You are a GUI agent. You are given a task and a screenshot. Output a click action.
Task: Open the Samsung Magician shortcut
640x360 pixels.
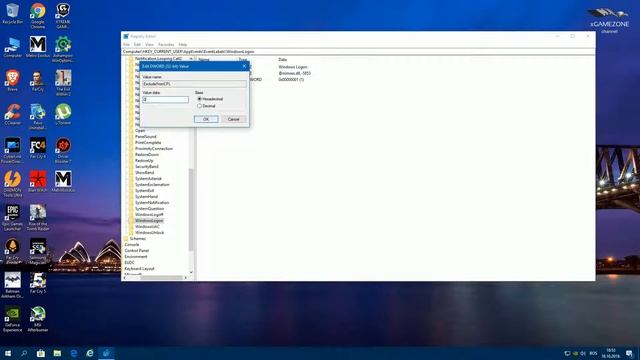click(38, 251)
